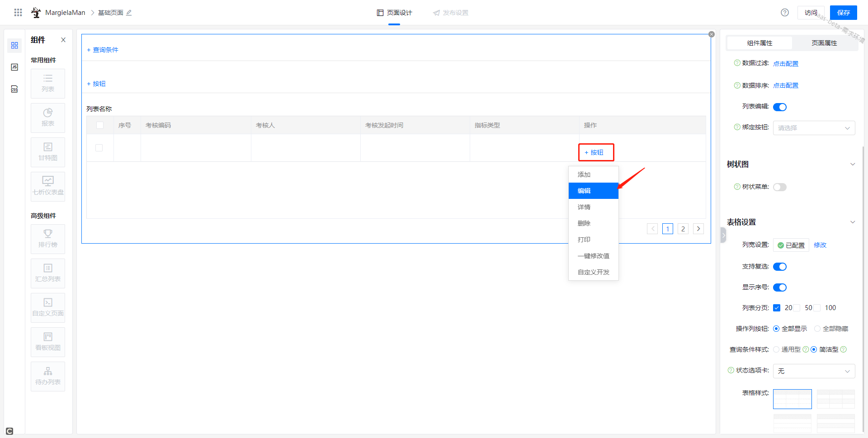Switch to the 页面设计 tab
Viewport: 868px width, 438px height.
click(394, 13)
